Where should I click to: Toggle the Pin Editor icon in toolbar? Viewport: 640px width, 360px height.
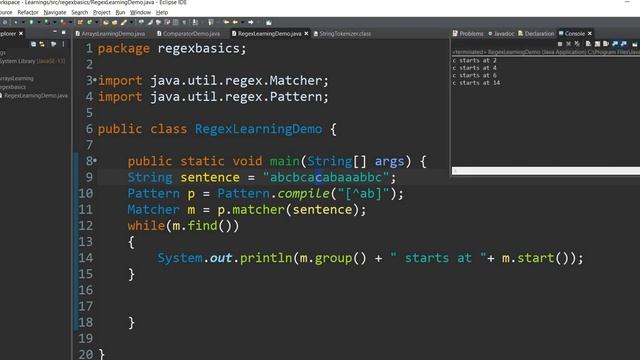268,22
